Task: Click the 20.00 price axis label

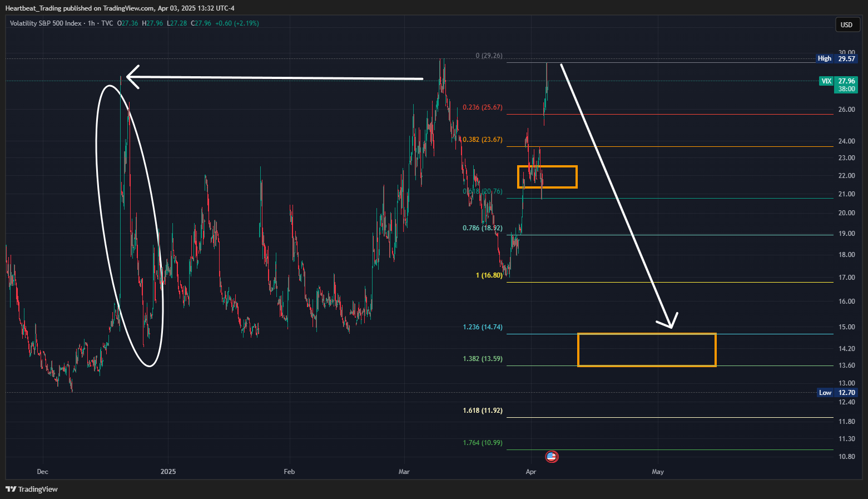Action: pyautogui.click(x=847, y=213)
